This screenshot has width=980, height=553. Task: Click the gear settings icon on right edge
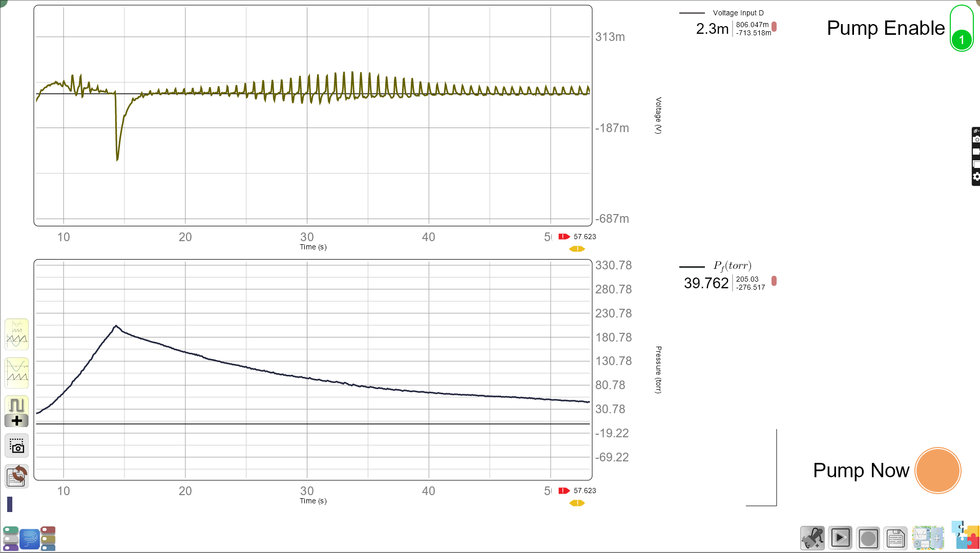[976, 177]
